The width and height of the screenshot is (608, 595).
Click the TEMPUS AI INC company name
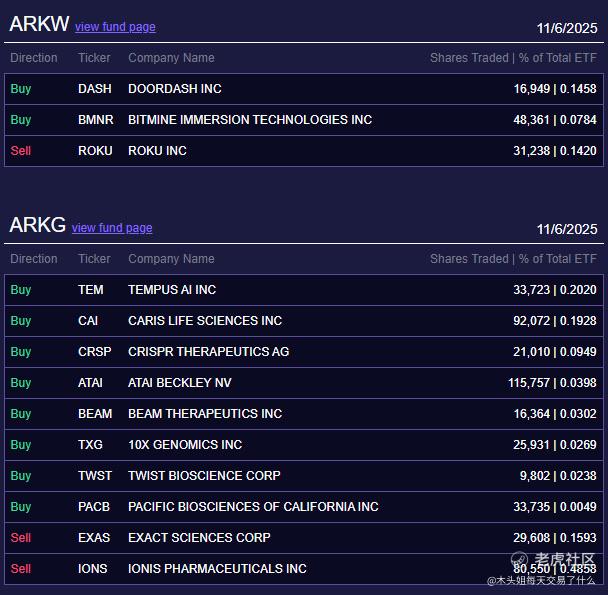click(x=172, y=290)
